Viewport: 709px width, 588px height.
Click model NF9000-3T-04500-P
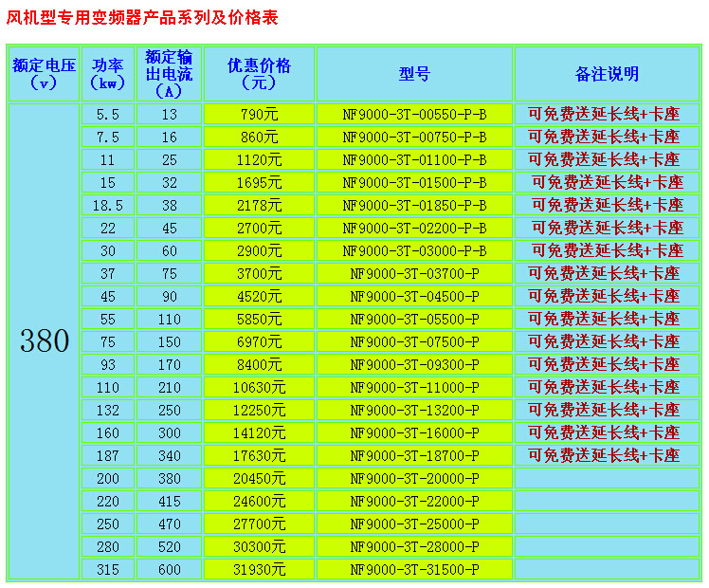tap(414, 296)
